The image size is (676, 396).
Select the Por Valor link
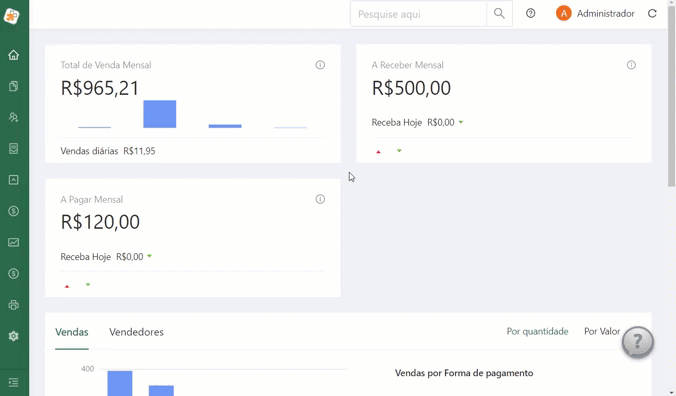pos(602,331)
